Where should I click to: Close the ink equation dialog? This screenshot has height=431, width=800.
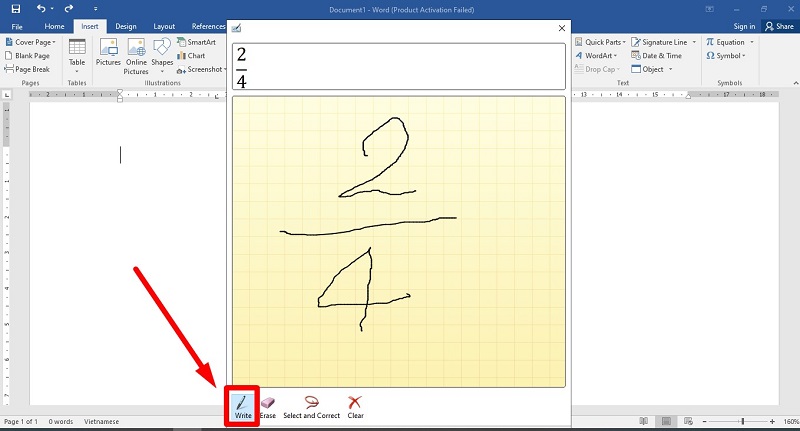(x=561, y=28)
